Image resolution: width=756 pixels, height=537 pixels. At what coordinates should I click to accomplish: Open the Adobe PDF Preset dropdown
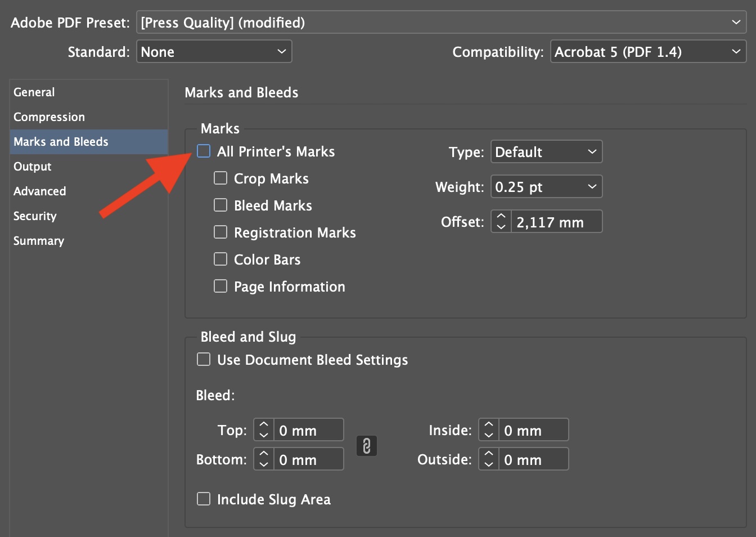[x=441, y=23]
